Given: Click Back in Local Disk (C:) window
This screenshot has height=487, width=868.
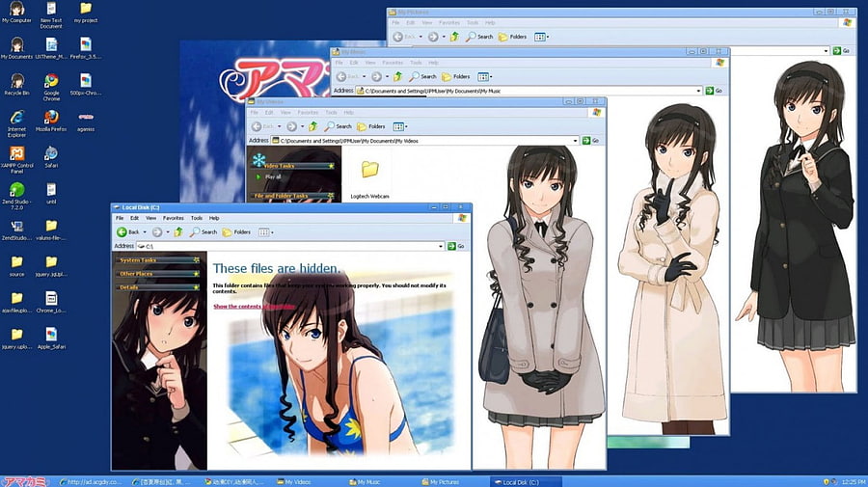Looking at the screenshot, I should coord(128,231).
